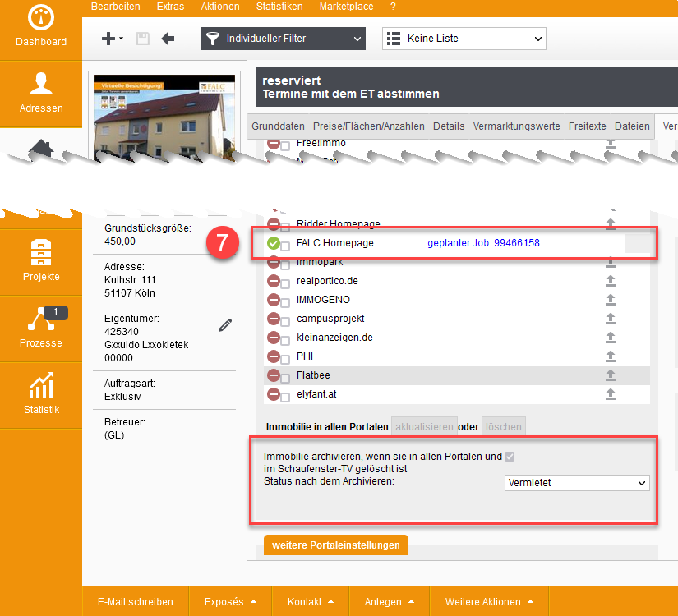This screenshot has height=616, width=678.
Task: Open status dropdown showing Vermietet
Action: [576, 483]
